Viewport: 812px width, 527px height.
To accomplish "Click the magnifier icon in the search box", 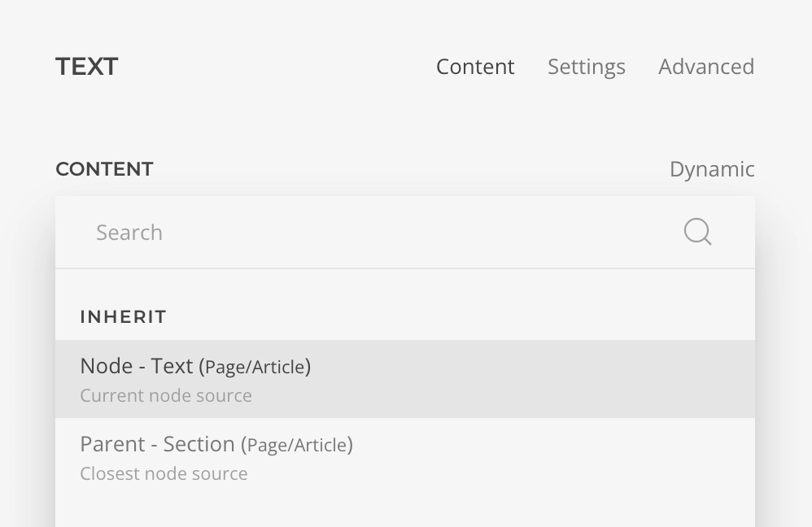I will coord(697,232).
